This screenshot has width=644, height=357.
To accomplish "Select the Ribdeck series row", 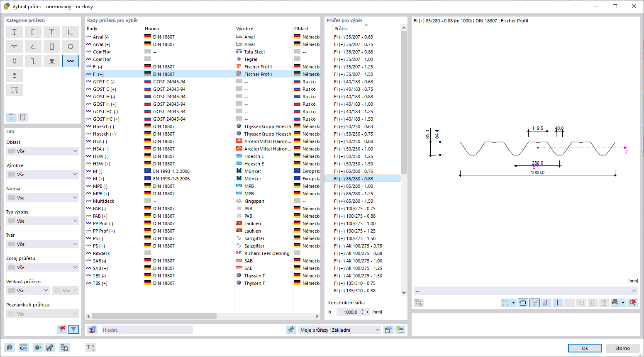I will click(202, 253).
